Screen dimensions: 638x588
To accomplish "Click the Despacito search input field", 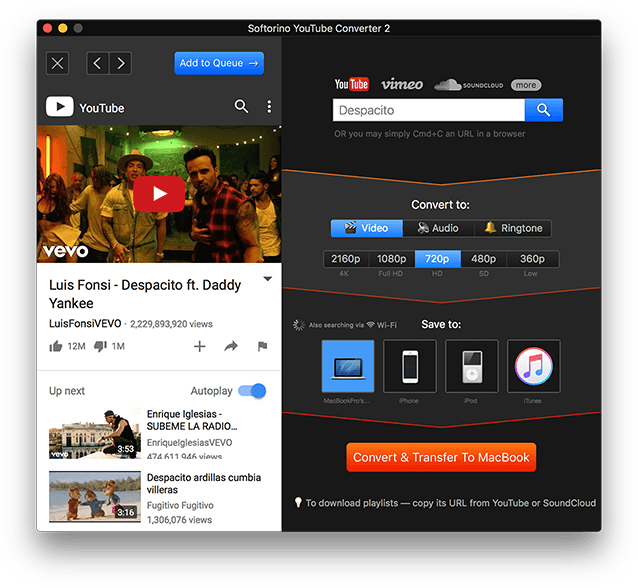I will click(428, 110).
